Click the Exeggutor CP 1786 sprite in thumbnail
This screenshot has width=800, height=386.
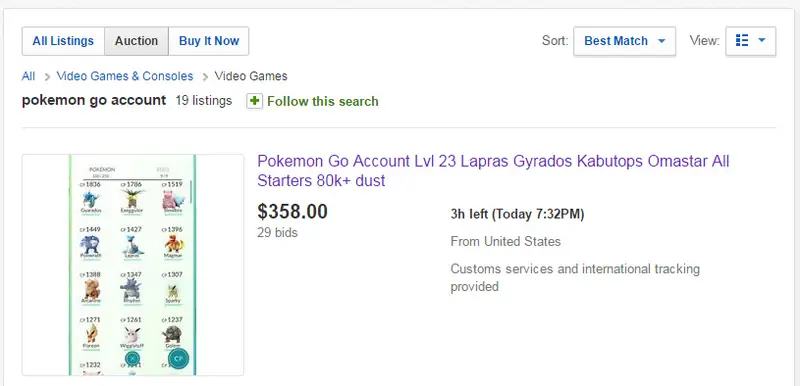(x=132, y=198)
